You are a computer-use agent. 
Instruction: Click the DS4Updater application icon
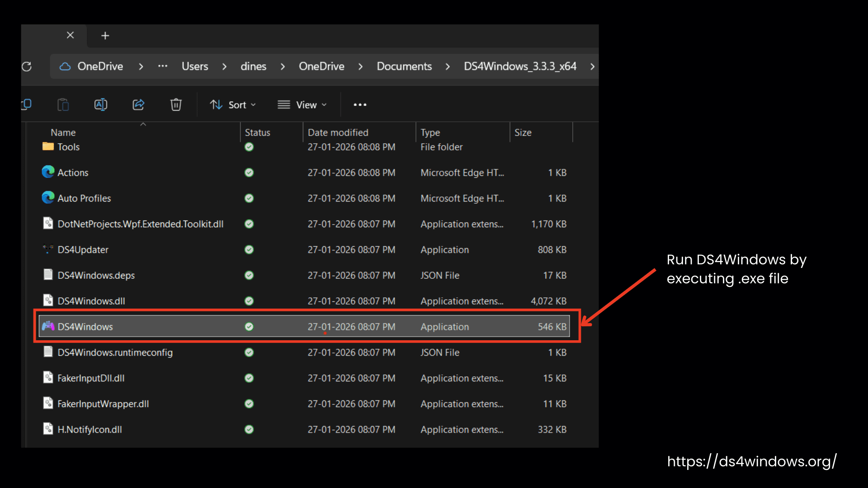[x=48, y=249]
